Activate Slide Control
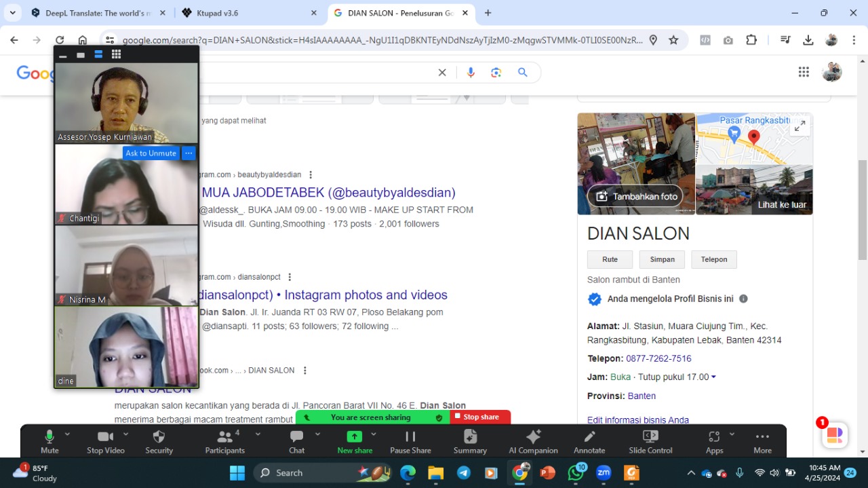868x488 pixels. [650, 441]
